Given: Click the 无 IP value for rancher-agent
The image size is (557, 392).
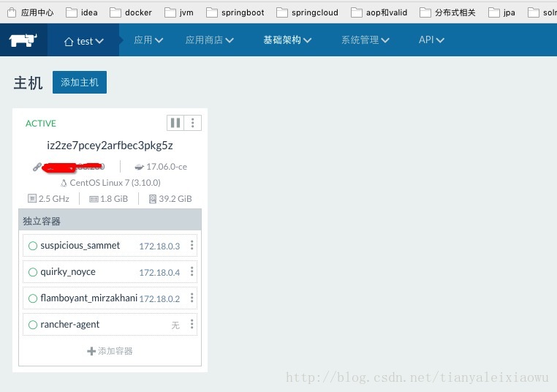Looking at the screenshot, I should pyautogui.click(x=175, y=325).
